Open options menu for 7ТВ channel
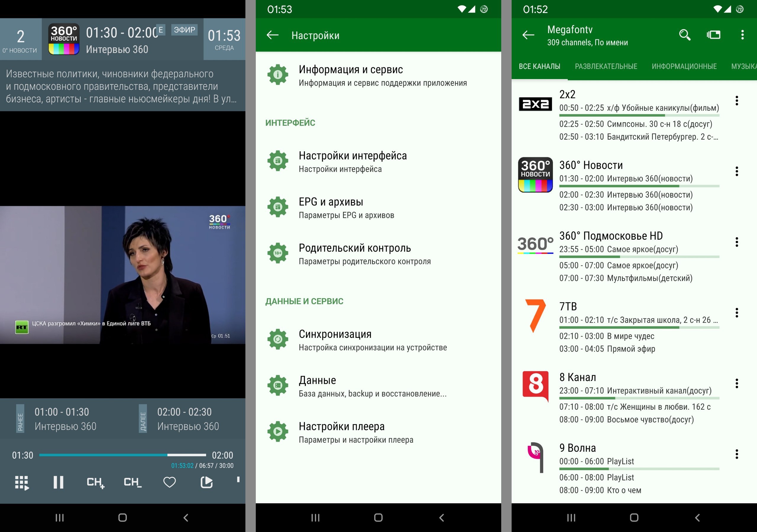 coord(737,313)
